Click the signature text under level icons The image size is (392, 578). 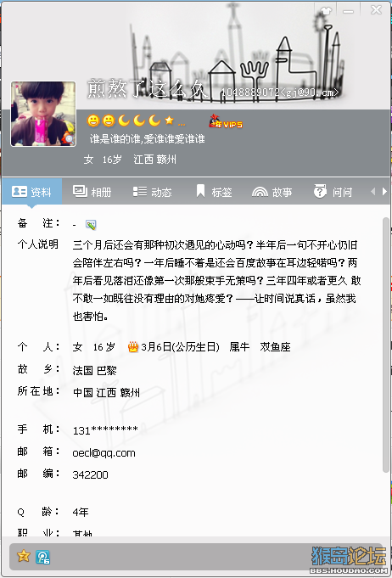coord(148,139)
